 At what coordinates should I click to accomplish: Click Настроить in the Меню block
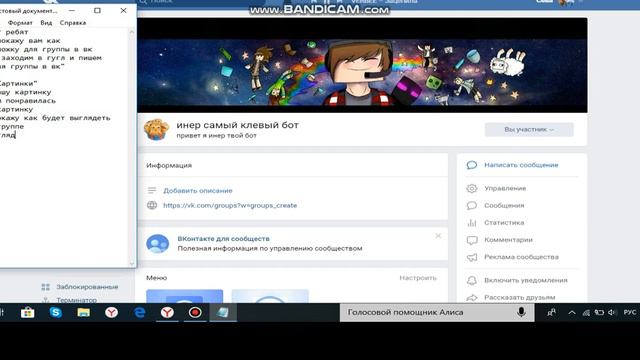418,278
